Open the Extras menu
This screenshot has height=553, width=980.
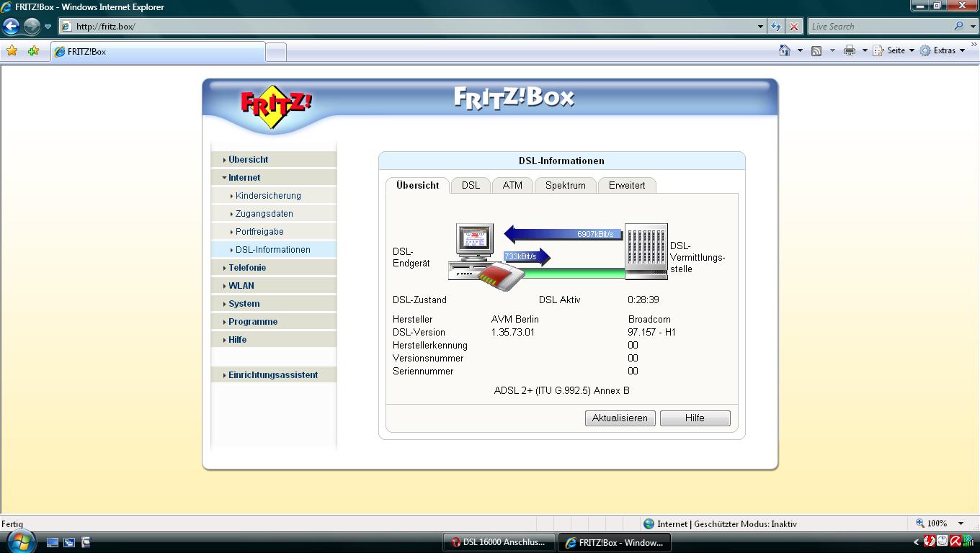(943, 50)
